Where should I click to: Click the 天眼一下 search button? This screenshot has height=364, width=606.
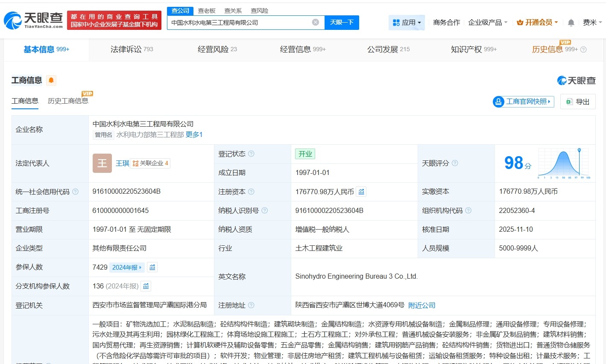341,22
